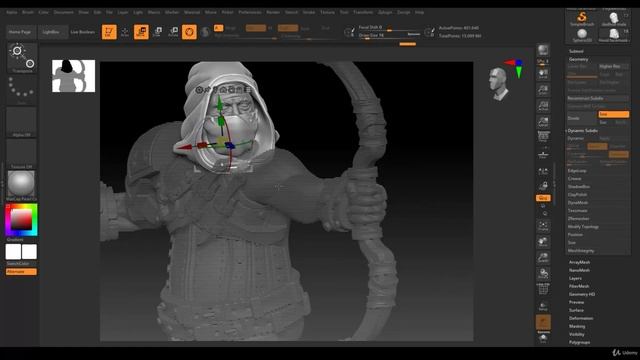The width and height of the screenshot is (640, 360).
Task: Open the Preferences menu
Action: (249, 12)
